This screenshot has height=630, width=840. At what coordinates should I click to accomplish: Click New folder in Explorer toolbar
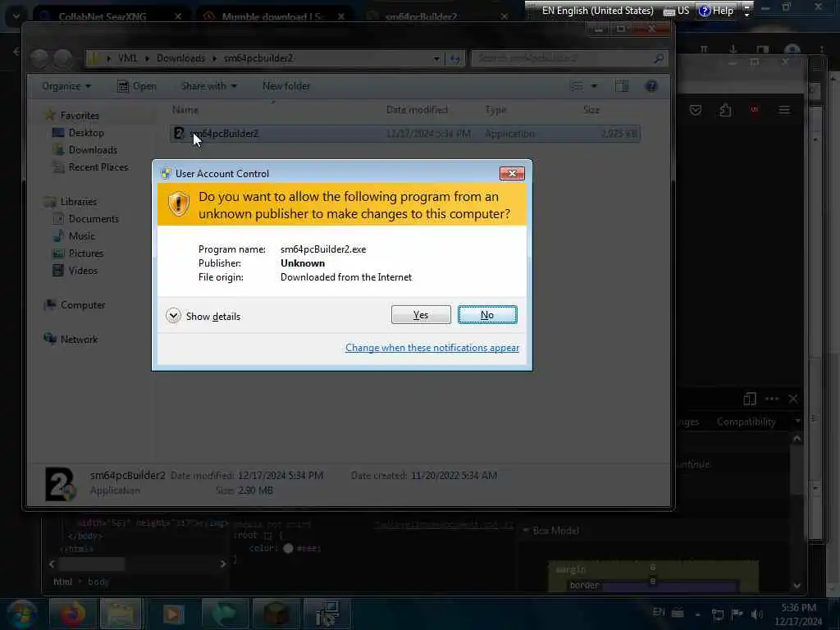coord(286,86)
